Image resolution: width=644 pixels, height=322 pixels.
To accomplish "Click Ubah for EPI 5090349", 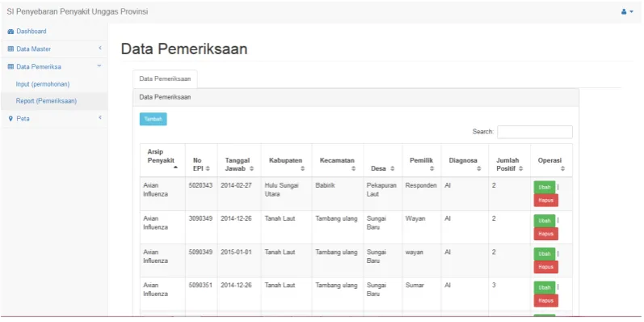I will coord(545,254).
